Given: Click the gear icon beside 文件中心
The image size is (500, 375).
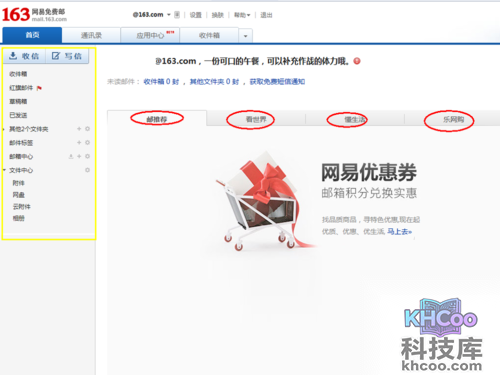Looking at the screenshot, I should pyautogui.click(x=87, y=170).
